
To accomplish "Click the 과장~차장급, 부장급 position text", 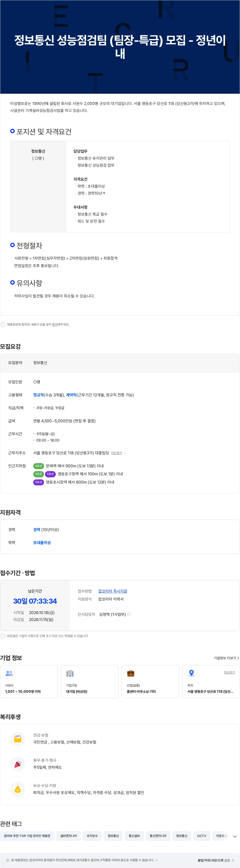I will (x=50, y=408).
